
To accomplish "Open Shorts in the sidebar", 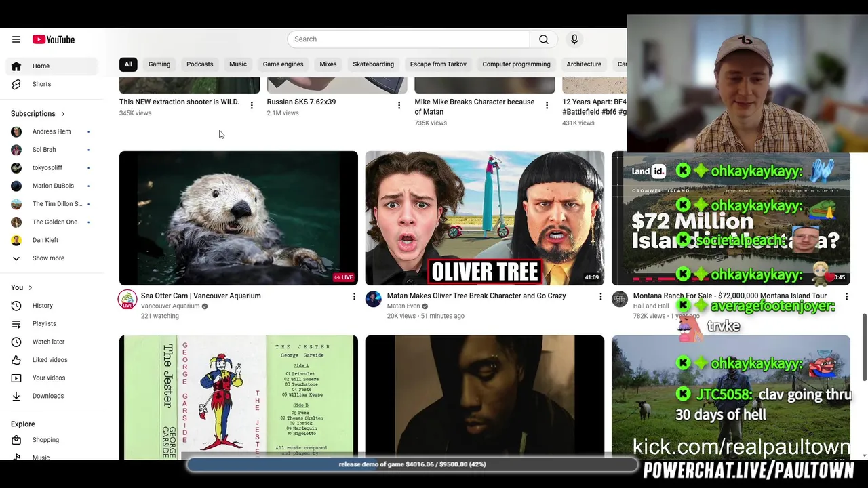I will coord(52,84).
